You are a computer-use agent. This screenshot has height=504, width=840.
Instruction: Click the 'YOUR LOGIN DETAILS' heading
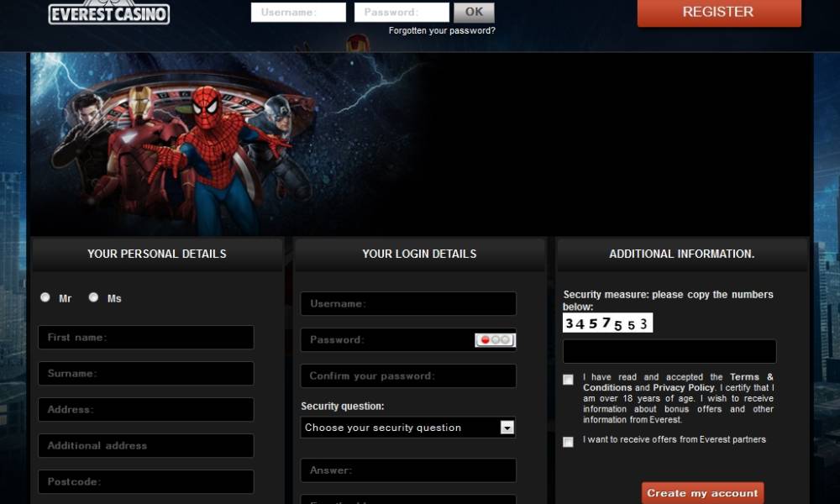(419, 254)
